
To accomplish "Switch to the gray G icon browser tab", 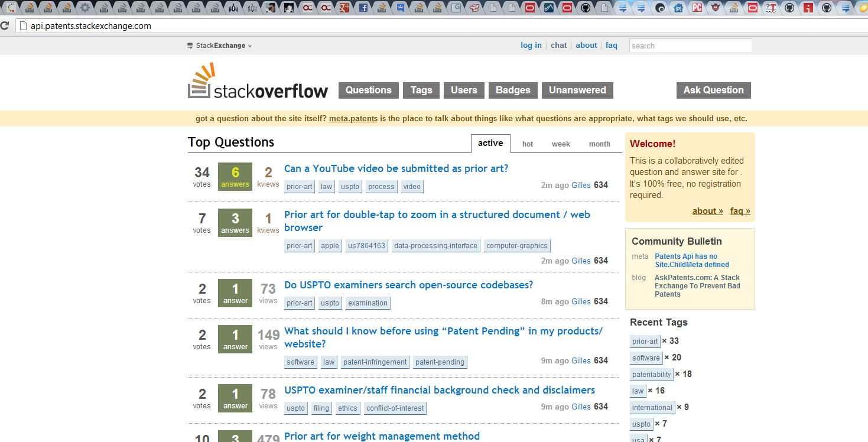I will pos(456,8).
